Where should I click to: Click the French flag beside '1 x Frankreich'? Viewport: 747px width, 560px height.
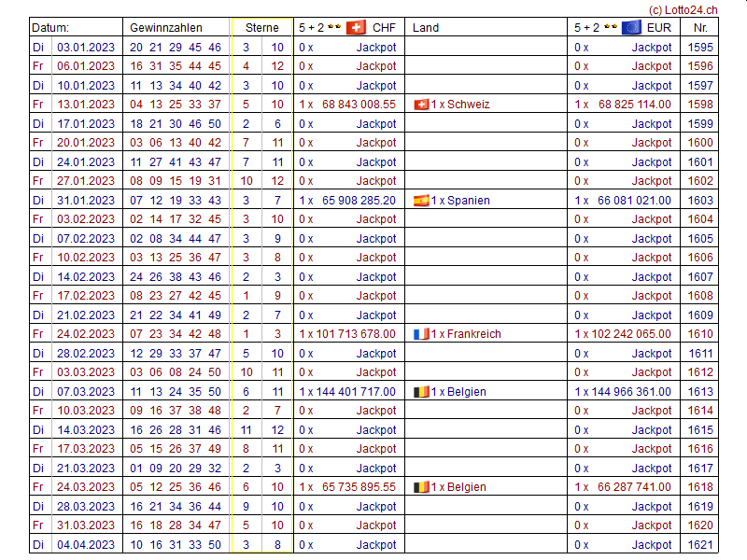(420, 334)
